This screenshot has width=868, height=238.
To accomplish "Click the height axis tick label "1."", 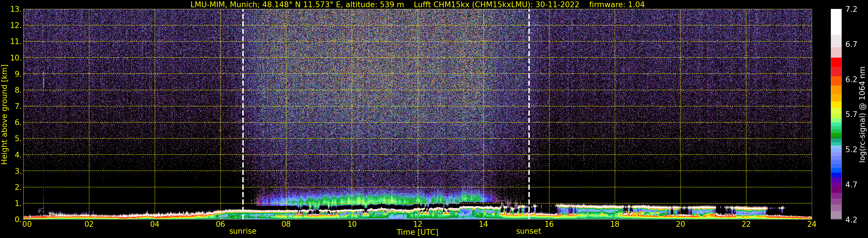I will click(x=18, y=203).
